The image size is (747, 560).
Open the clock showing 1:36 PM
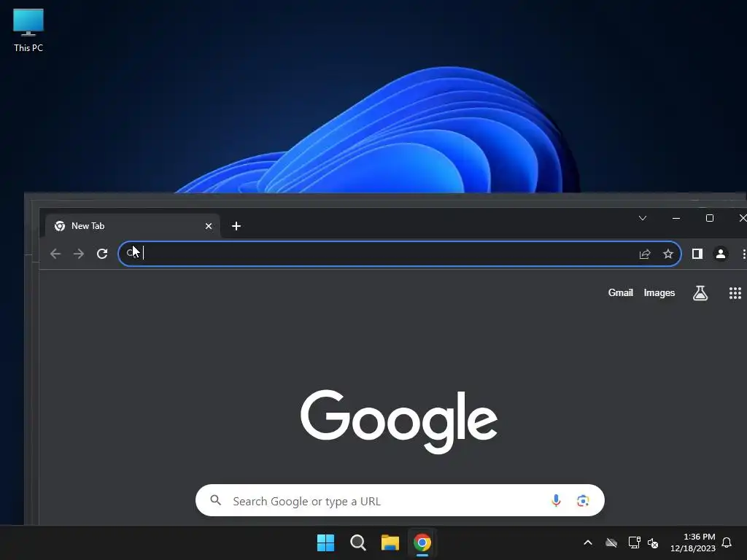(x=693, y=542)
